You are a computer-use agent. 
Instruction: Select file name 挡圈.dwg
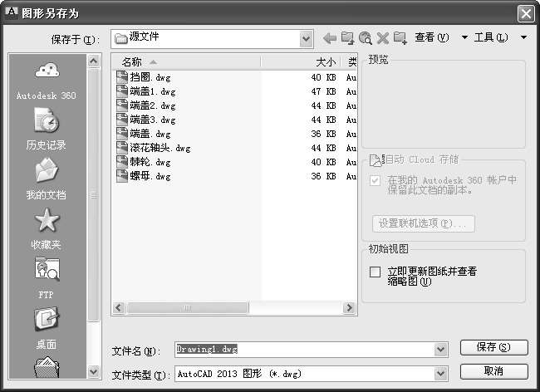tap(150, 77)
